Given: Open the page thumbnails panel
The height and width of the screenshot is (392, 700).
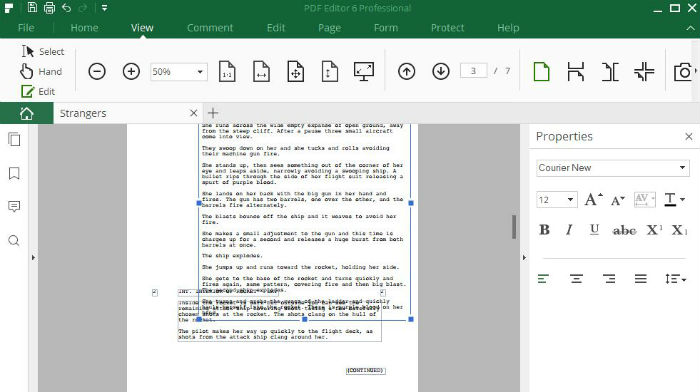Looking at the screenshot, I should [14, 139].
